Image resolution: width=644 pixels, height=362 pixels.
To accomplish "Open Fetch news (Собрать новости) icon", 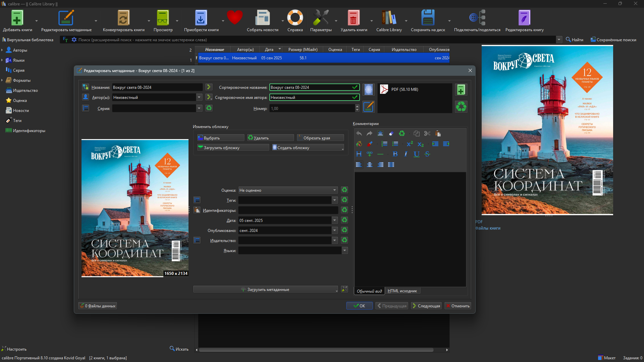I will point(263,18).
